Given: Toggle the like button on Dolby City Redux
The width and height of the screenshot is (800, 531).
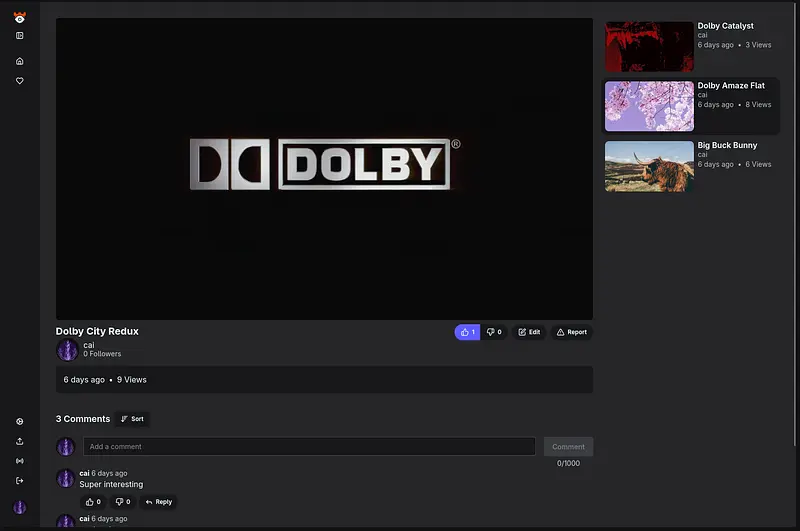Looking at the screenshot, I should pyautogui.click(x=467, y=332).
